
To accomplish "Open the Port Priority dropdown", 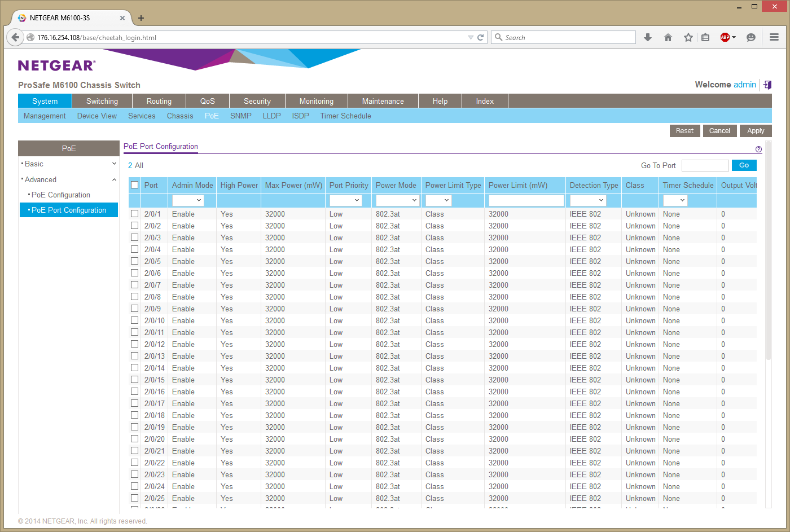I will point(345,200).
